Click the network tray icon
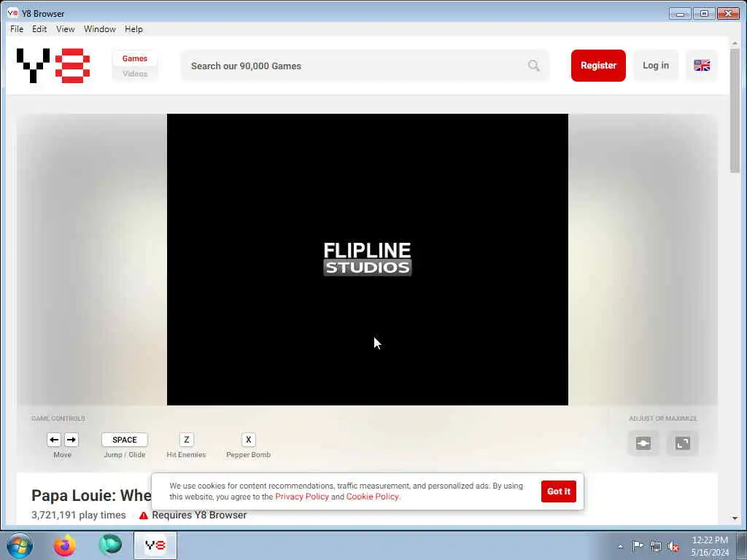 click(x=656, y=546)
